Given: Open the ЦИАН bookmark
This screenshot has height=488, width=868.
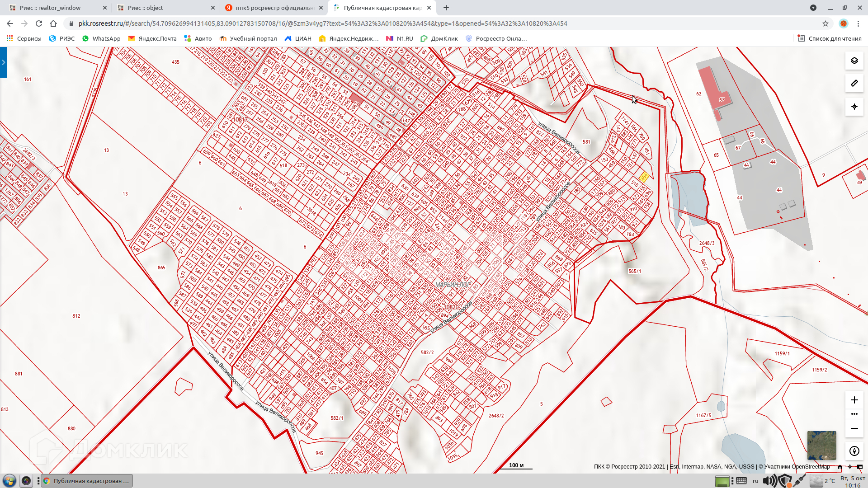Looking at the screenshot, I should [298, 38].
